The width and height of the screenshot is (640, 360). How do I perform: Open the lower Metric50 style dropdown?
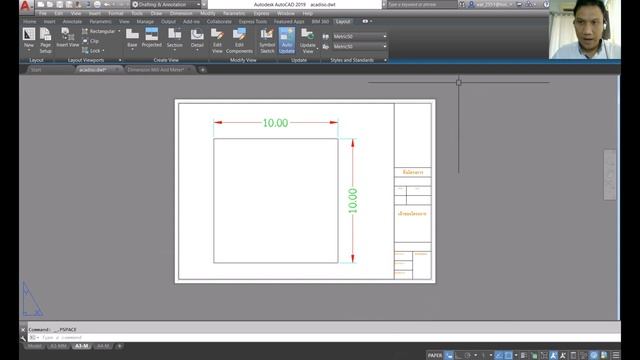tap(359, 47)
